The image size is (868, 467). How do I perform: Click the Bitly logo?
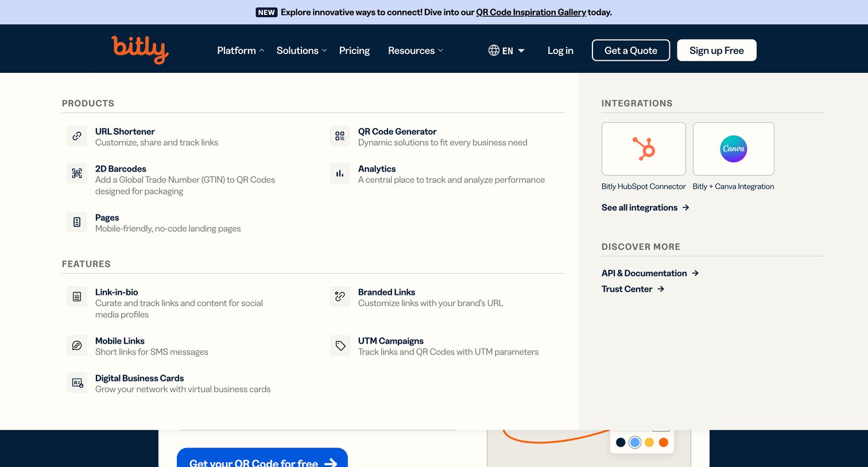tap(140, 49)
